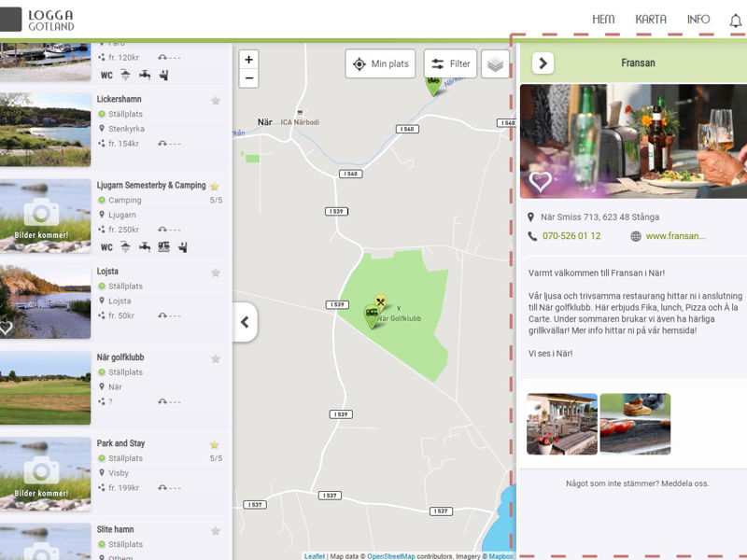Viewport: 747px width, 560px height.
Task: Open the Filter button
Action: [450, 63]
